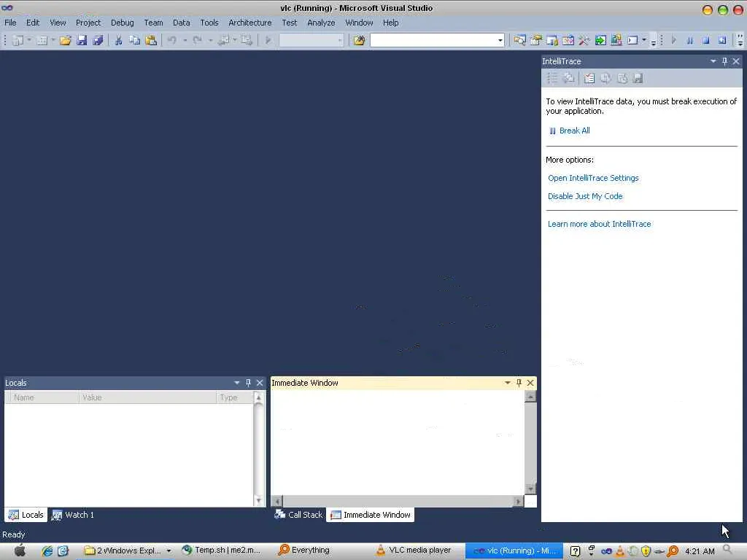Screen dimensions: 747x560
Task: Click the first IntelliTrace panel toolbar icon
Action: 552,78
